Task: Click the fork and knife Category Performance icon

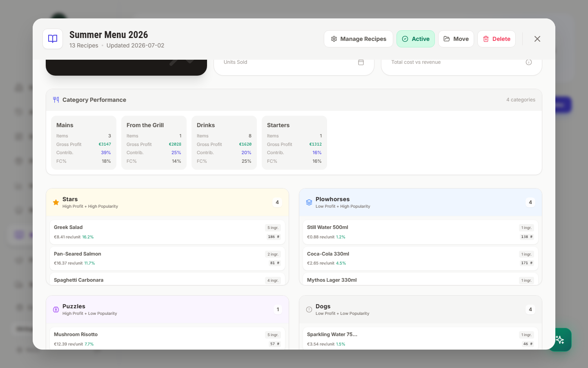Action: coord(56,100)
